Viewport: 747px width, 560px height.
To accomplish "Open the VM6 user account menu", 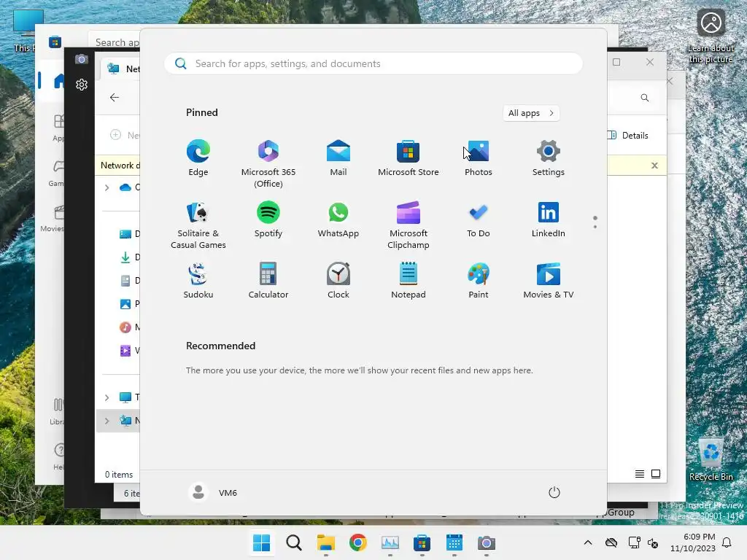I will [x=213, y=492].
